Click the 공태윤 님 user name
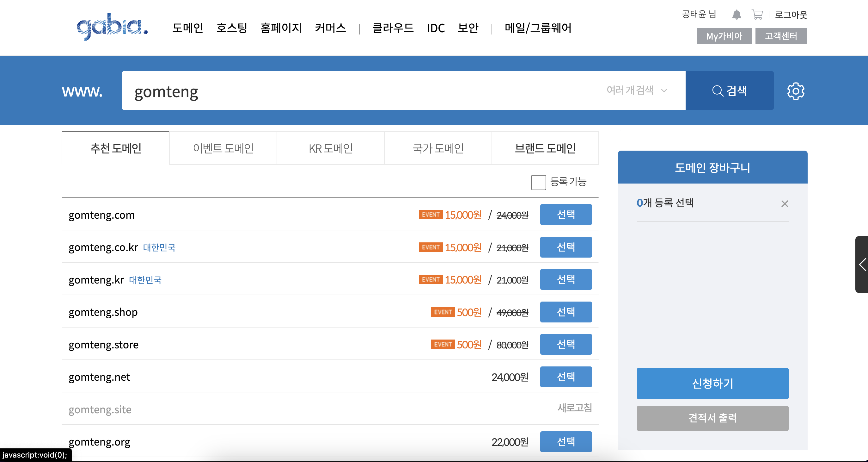 pos(699,14)
